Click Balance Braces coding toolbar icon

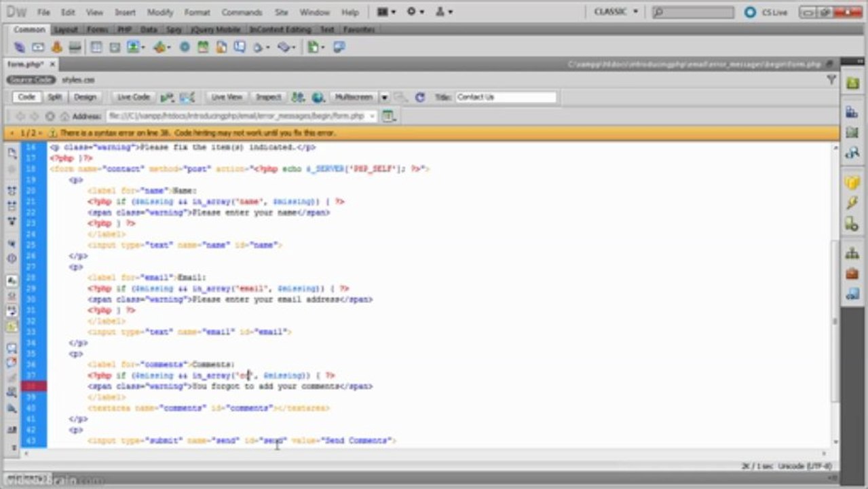click(12, 258)
